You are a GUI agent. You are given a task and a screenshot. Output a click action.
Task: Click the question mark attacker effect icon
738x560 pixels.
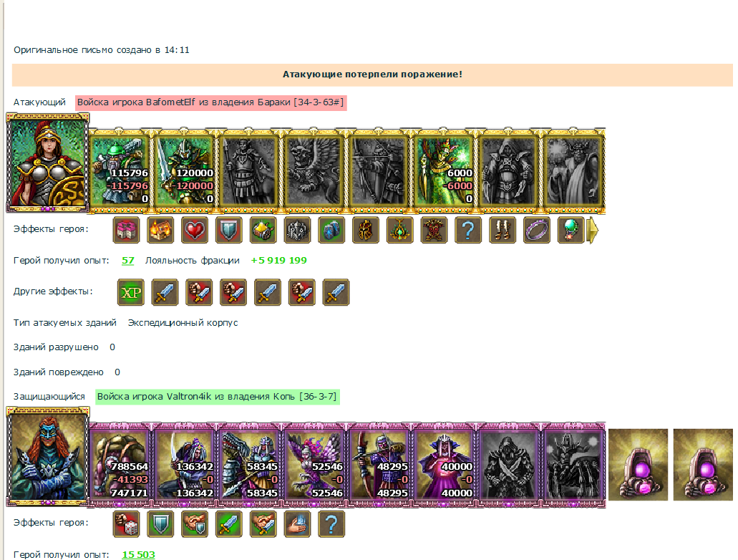coord(468,230)
